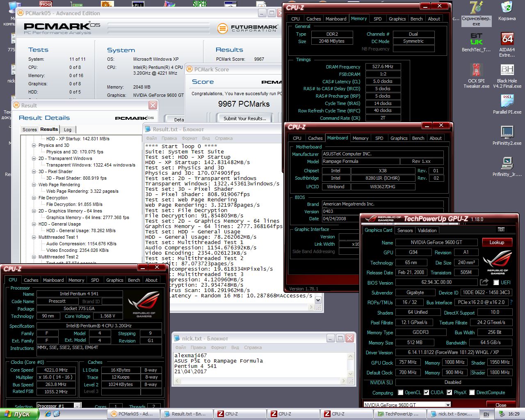Viewport: 525px width, 420px height.
Task: Collapse HDD - General Usage node
Action: click(34, 224)
